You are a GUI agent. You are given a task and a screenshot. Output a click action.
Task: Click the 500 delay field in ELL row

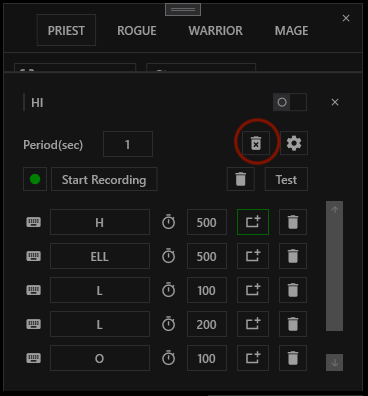click(x=207, y=256)
